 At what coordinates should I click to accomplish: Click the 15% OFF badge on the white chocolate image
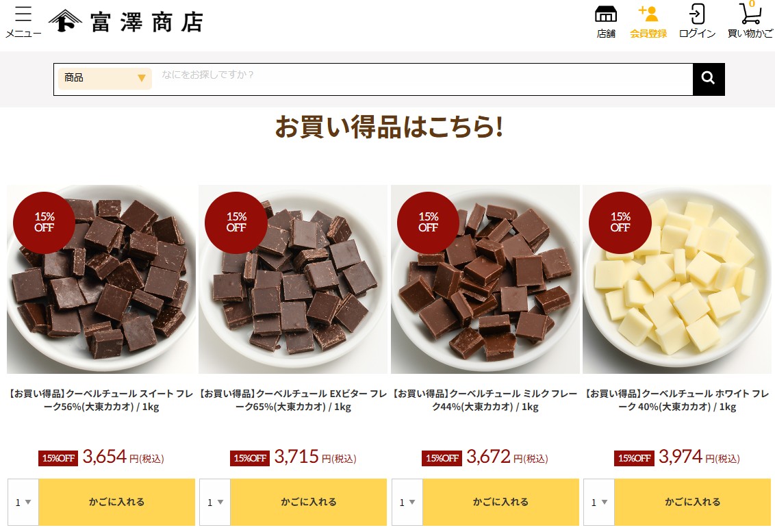[620, 223]
